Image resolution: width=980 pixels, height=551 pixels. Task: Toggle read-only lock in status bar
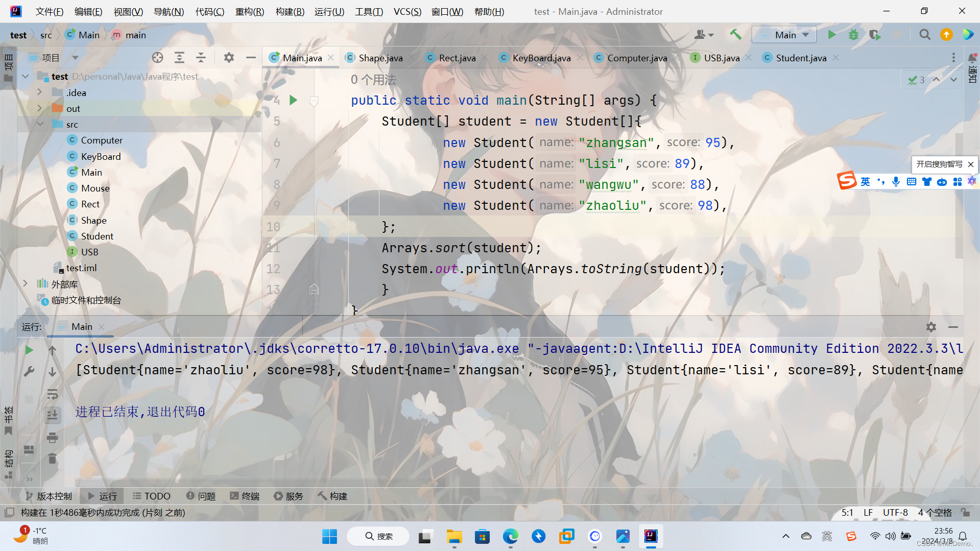point(965,512)
